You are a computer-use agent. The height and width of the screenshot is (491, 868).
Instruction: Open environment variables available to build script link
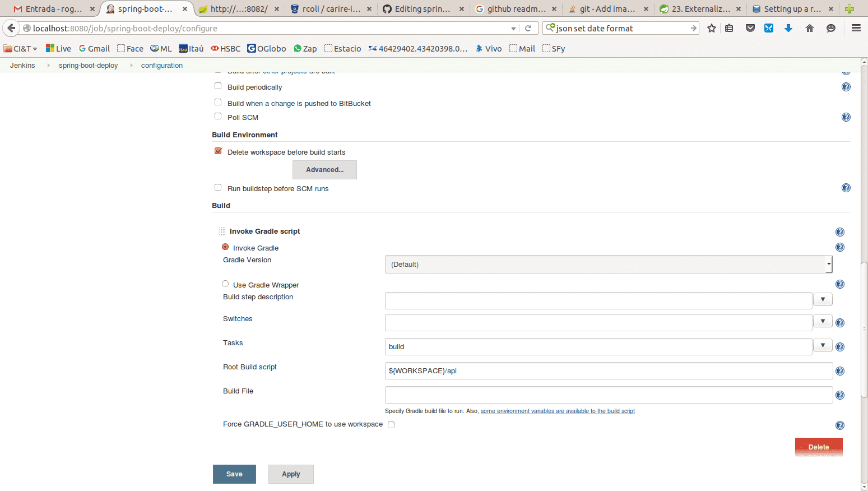pos(558,411)
